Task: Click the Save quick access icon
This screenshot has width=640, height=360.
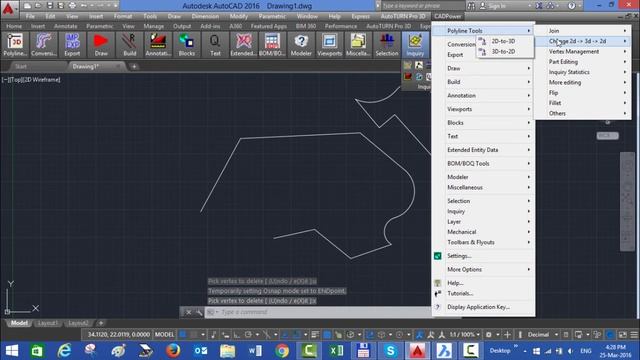Action: click(50, 6)
